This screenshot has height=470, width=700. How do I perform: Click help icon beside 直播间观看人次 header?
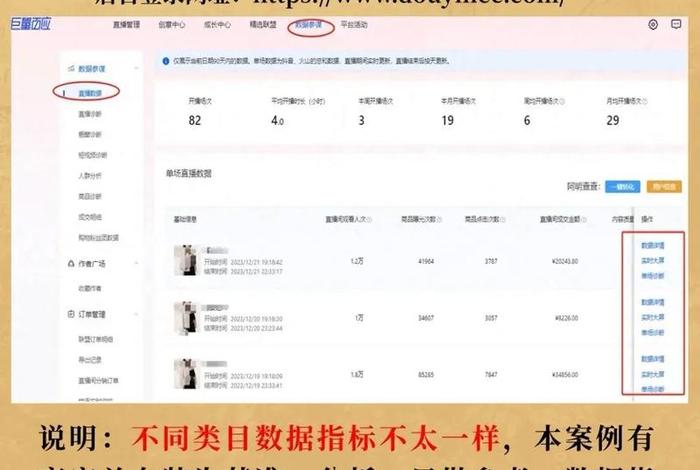pyautogui.click(x=369, y=219)
